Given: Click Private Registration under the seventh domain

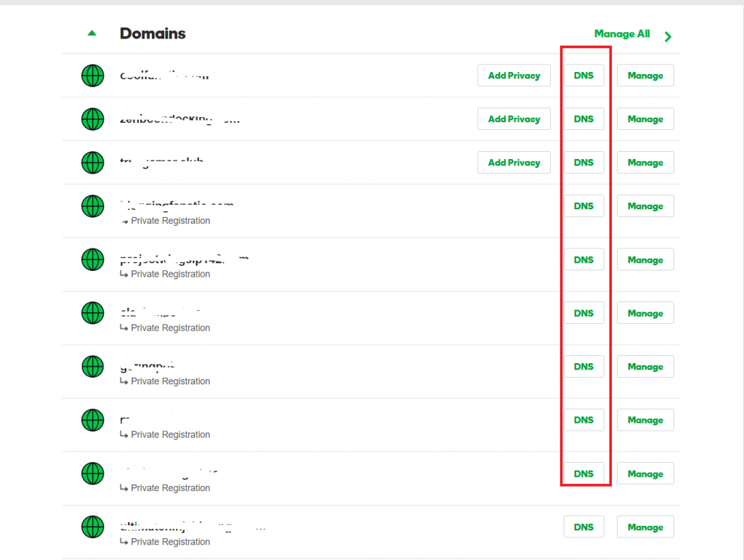Looking at the screenshot, I should tap(170, 381).
